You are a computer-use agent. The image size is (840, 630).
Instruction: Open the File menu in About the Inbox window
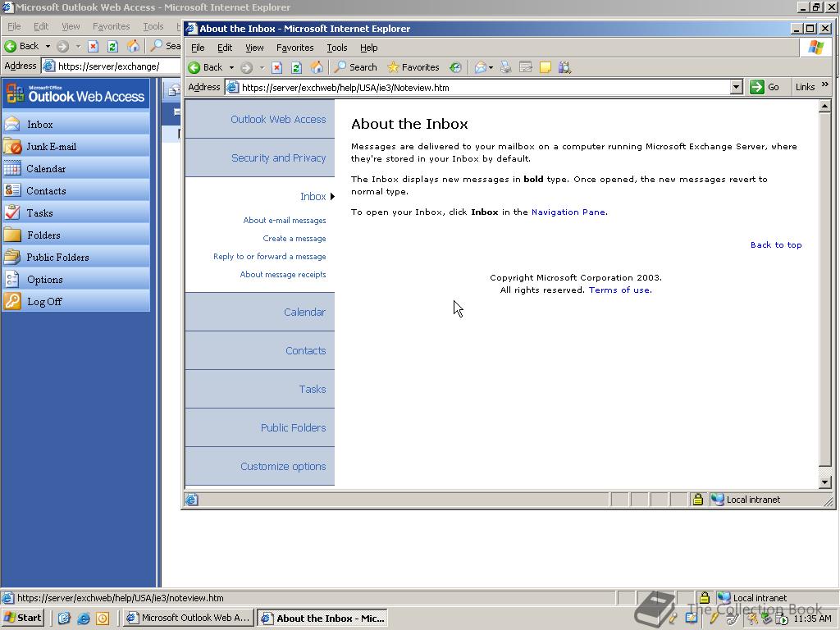click(x=198, y=48)
